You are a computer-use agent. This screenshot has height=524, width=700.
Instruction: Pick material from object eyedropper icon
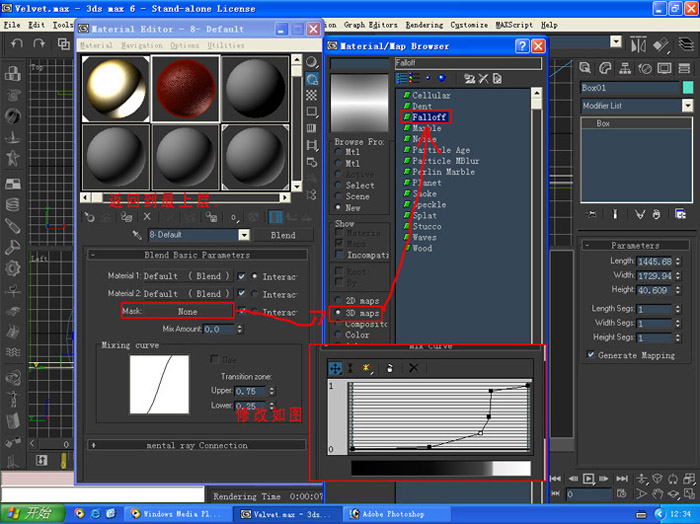(137, 235)
